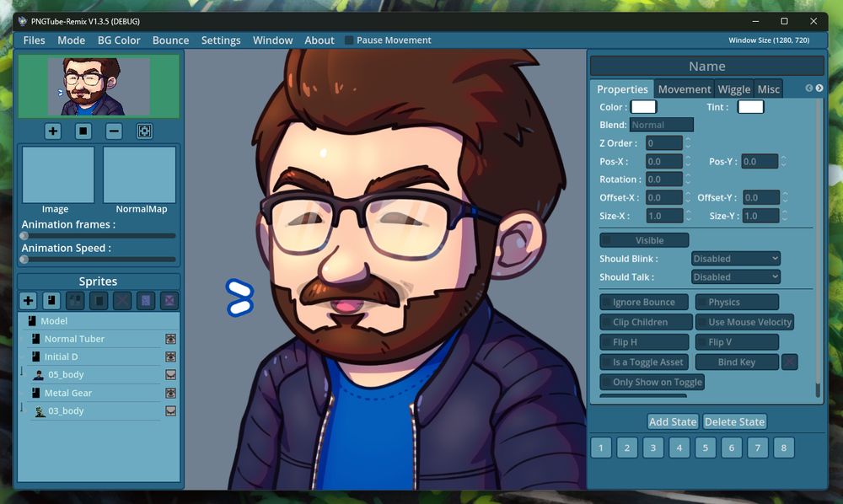The width and height of the screenshot is (843, 504).
Task: Click the Pos-X stepper arrows
Action: point(688,161)
